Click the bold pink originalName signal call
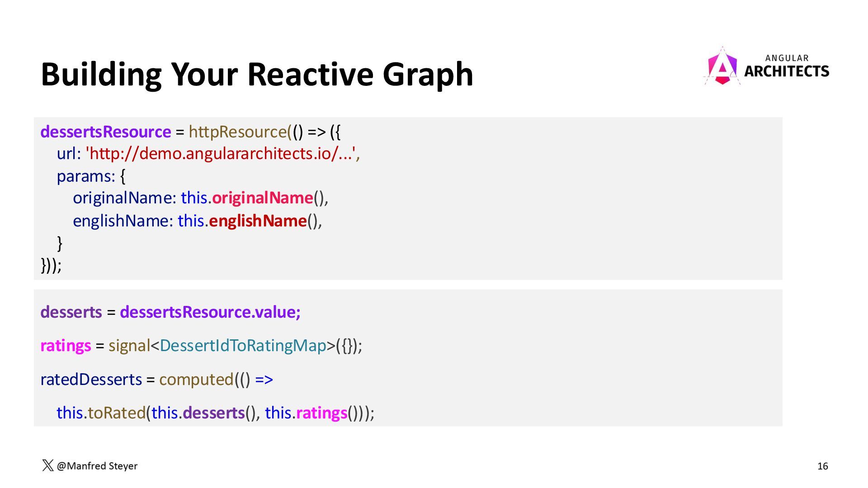 [262, 198]
